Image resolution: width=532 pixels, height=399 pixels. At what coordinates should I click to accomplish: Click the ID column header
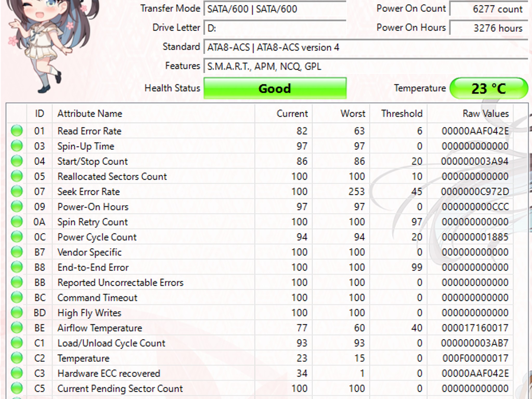39,114
